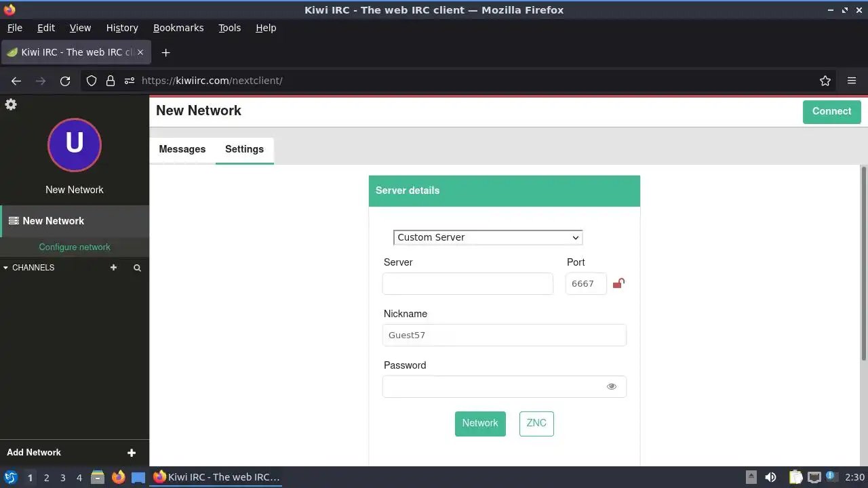This screenshot has width=868, height=488.
Task: Open the Help menu
Action: 266,28
